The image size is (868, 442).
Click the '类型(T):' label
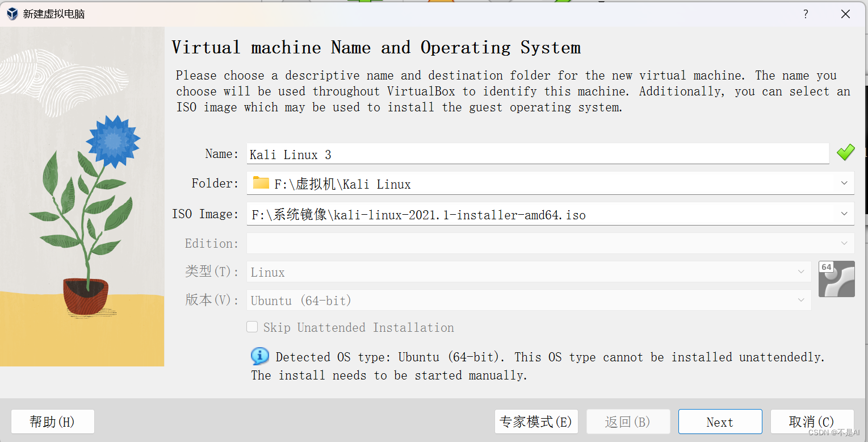coord(212,272)
